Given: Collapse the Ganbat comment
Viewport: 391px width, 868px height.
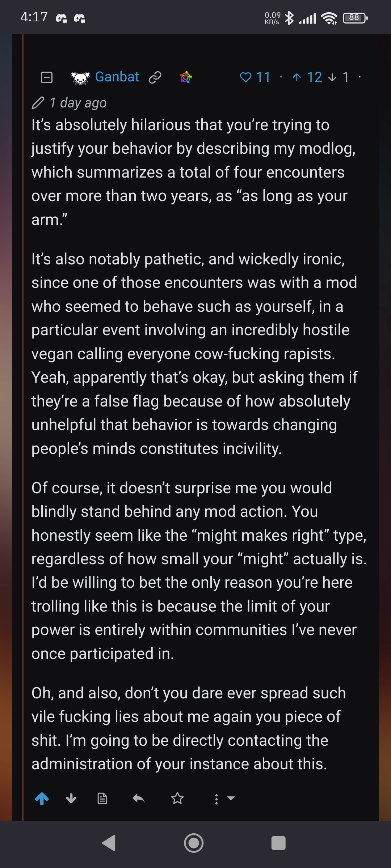Looking at the screenshot, I should (x=47, y=77).
